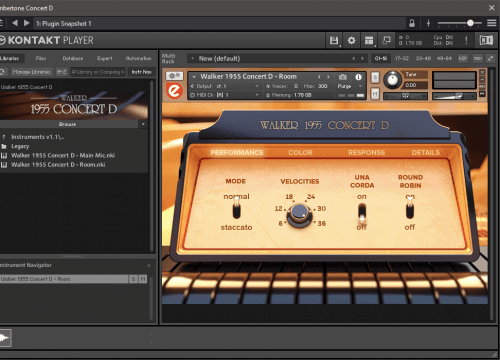
Task: Click the pin icon beside slider
Action: 428,23
